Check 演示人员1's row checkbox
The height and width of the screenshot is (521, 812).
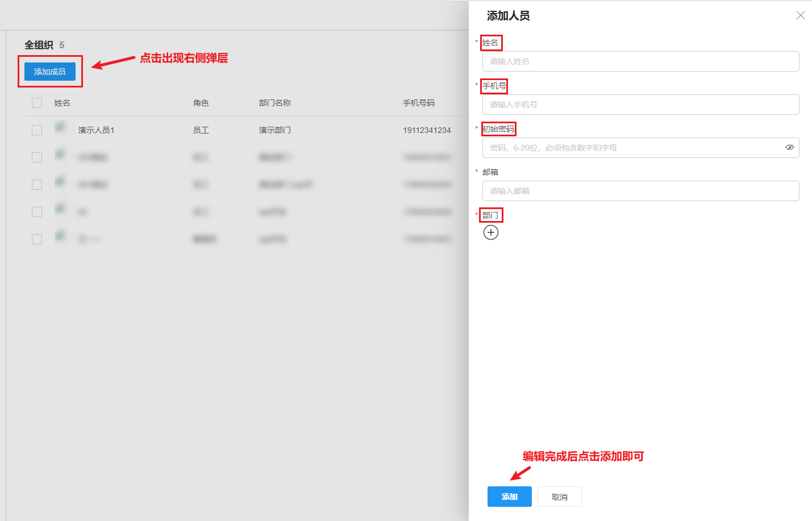click(x=36, y=130)
